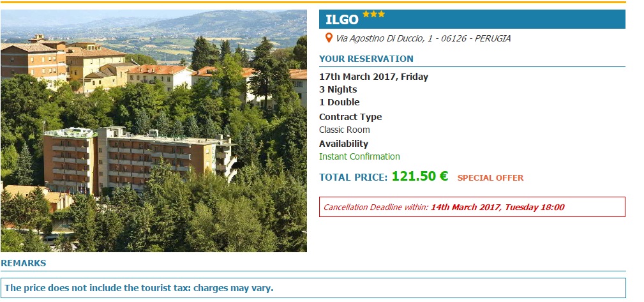The height and width of the screenshot is (302, 644).
Task: Select the Classic Room text
Action: [344, 130]
